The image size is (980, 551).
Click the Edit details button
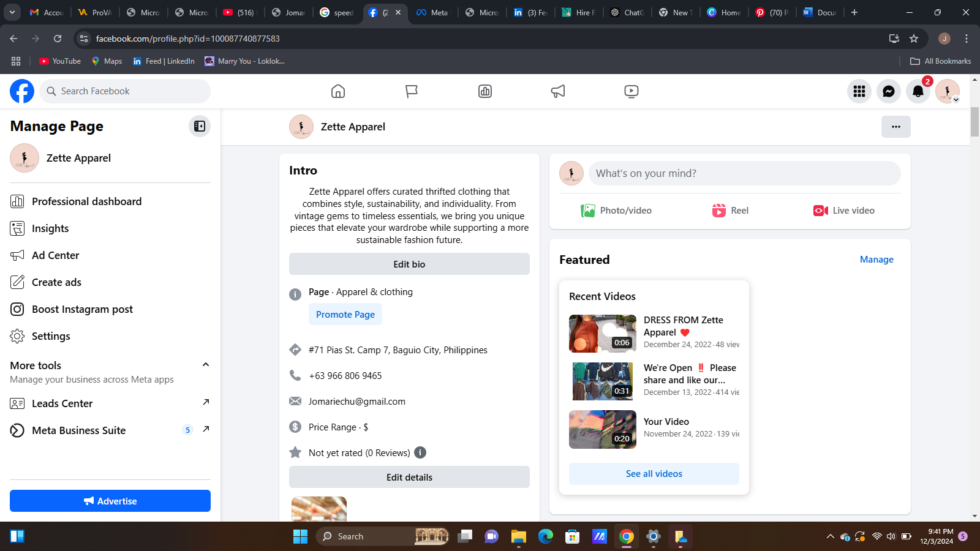pyautogui.click(x=409, y=477)
